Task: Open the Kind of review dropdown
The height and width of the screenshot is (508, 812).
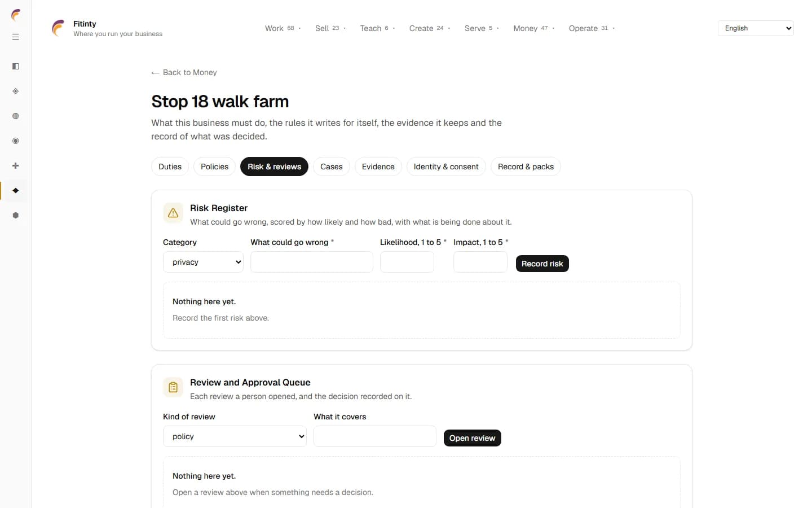Action: tap(235, 436)
